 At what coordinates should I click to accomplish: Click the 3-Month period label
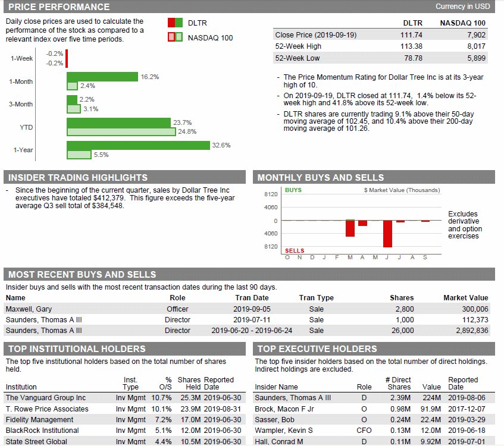21,105
